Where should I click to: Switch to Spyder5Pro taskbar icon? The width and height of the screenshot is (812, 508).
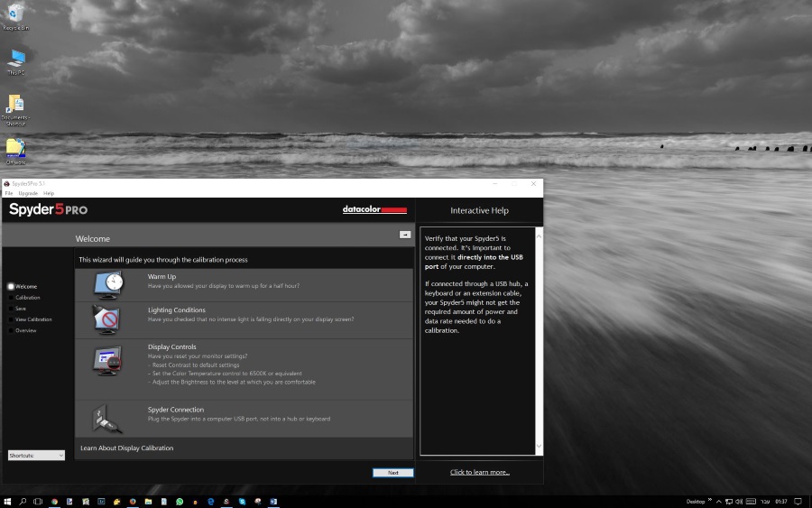[226, 502]
